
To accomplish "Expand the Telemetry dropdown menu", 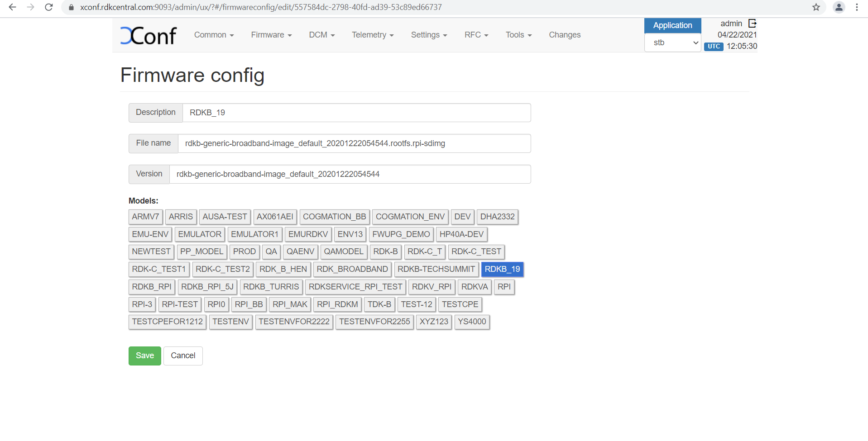I will point(372,35).
